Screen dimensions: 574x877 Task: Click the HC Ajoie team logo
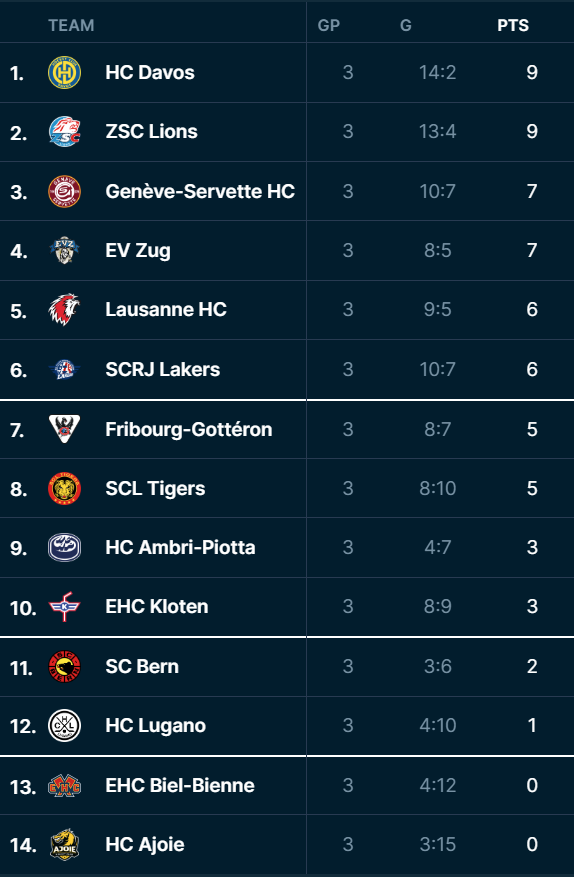(64, 844)
